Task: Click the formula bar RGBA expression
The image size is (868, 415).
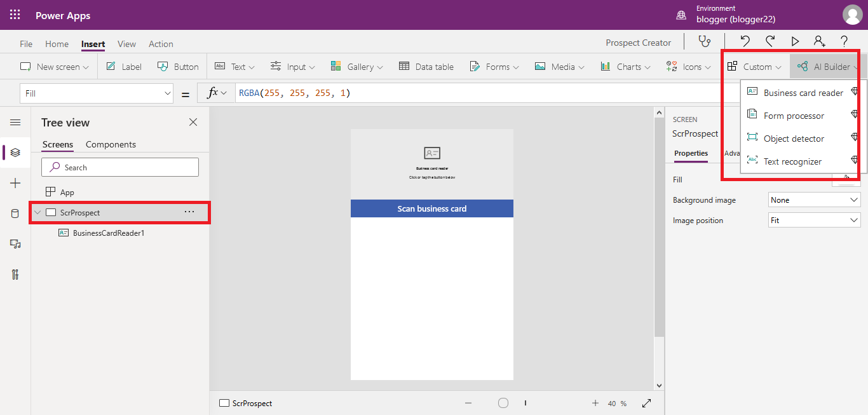Action: (x=295, y=93)
